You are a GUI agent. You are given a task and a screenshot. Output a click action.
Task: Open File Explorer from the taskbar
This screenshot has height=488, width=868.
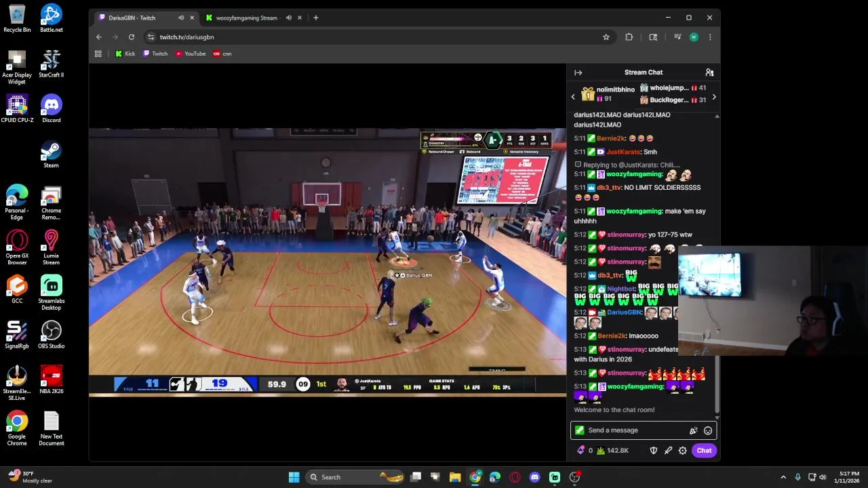(455, 477)
